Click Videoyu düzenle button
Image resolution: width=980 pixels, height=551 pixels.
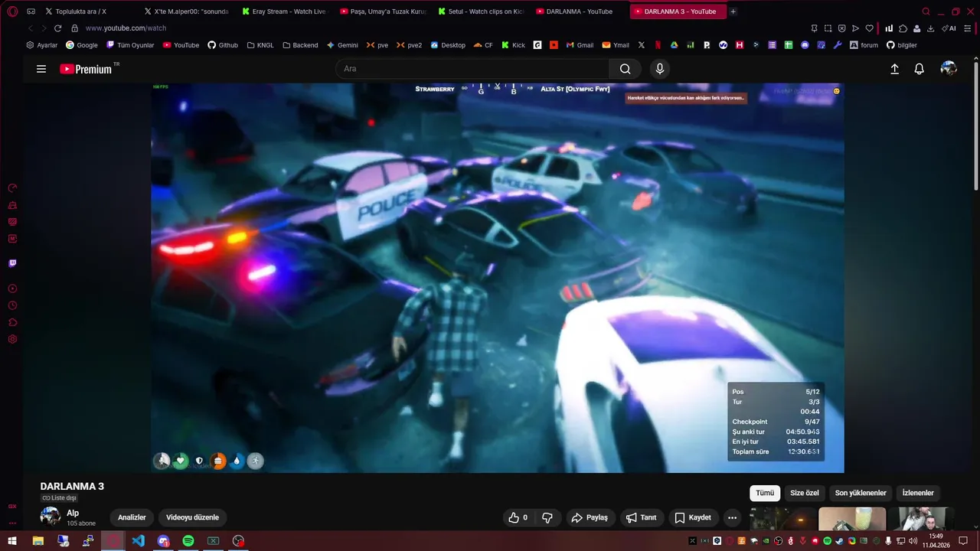tap(192, 518)
